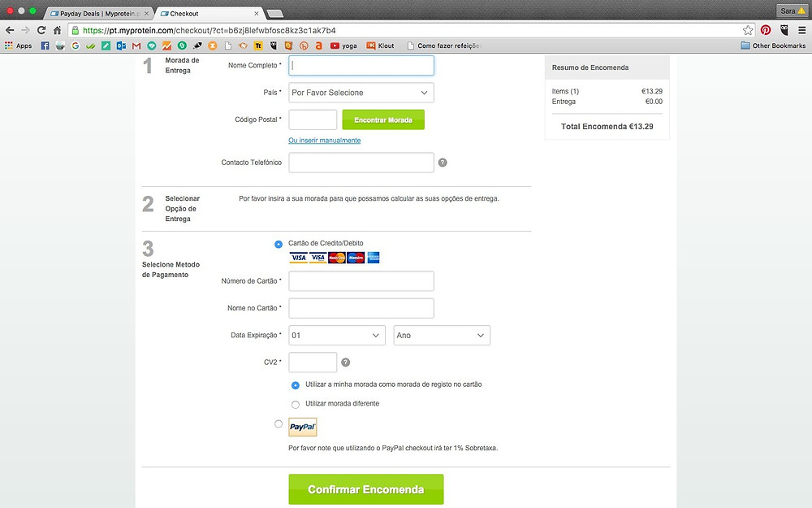
Task: Open the orange 'a' Amazon bookmark
Action: [x=319, y=46]
